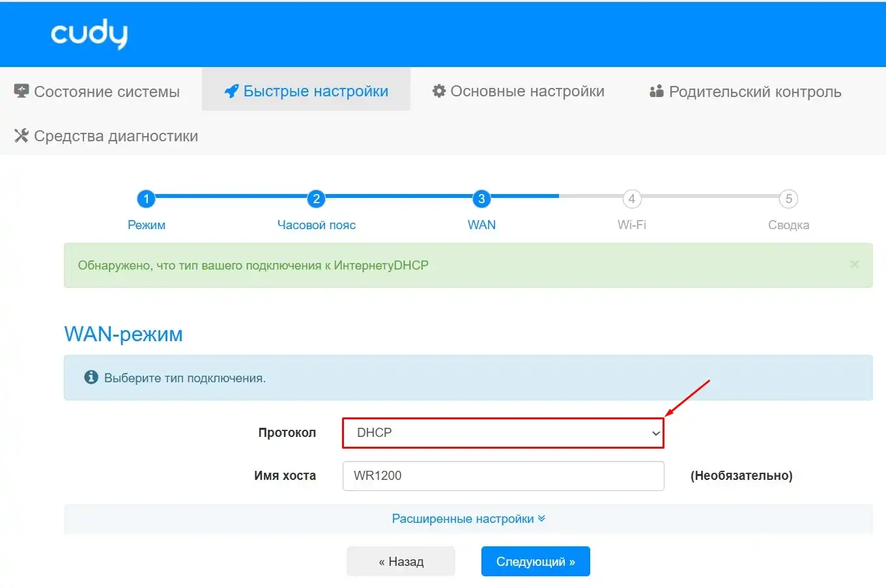
Task: Open the Быстрые настройки tab
Action: tap(306, 89)
